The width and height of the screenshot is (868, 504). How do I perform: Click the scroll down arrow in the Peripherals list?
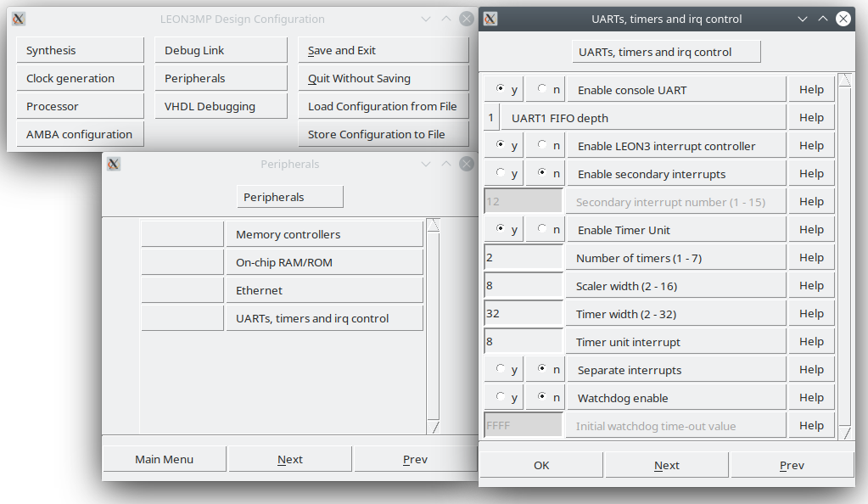click(434, 427)
